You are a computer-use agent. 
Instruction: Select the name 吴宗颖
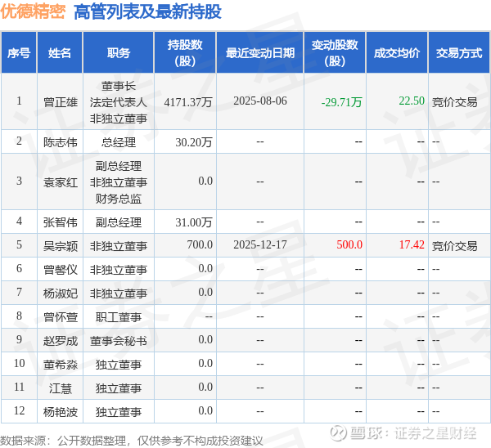(x=60, y=246)
